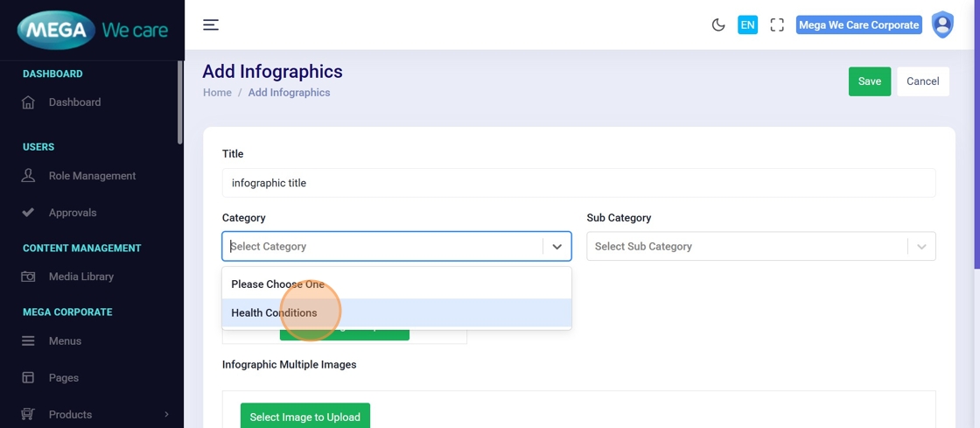Open the user profile avatar icon
980x428 pixels.
(942, 25)
